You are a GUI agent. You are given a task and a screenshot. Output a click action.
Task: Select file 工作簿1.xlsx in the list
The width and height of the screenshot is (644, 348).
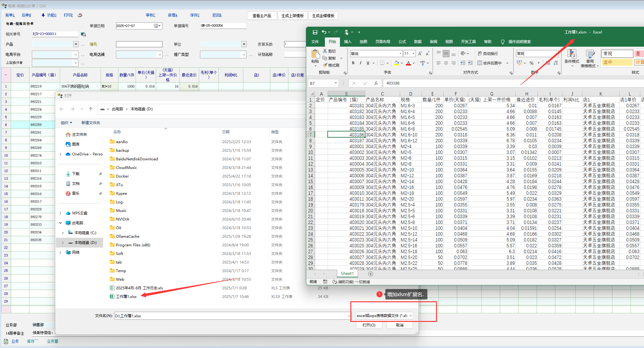click(x=126, y=297)
